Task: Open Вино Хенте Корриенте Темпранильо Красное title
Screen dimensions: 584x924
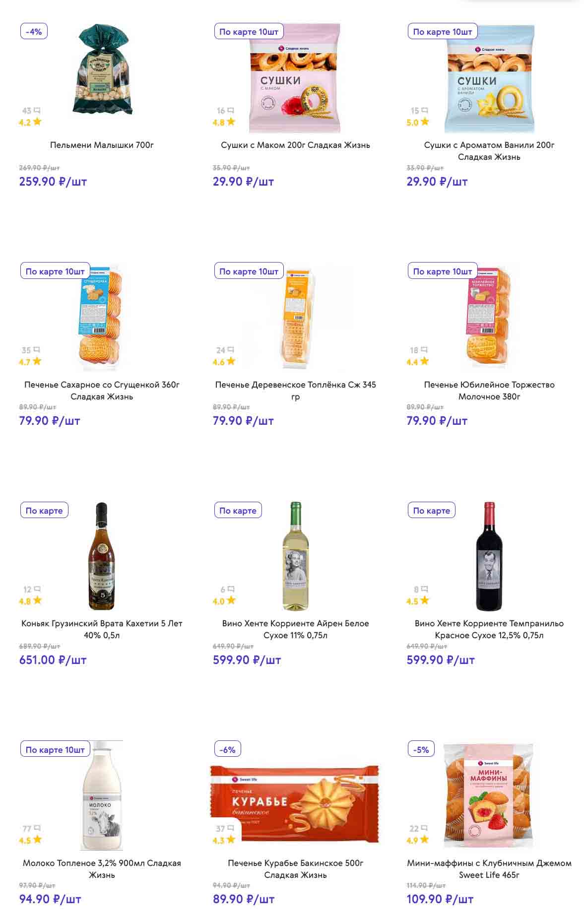Action: tap(489, 629)
